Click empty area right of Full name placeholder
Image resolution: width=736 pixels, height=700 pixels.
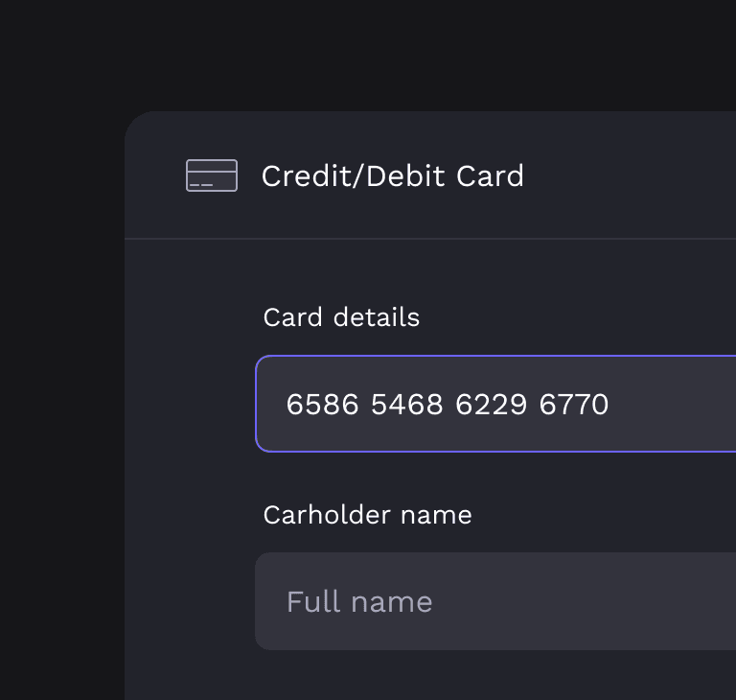click(582, 602)
